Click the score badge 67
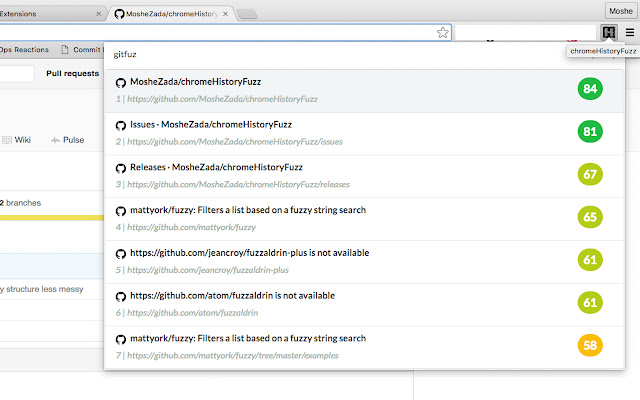 (590, 174)
